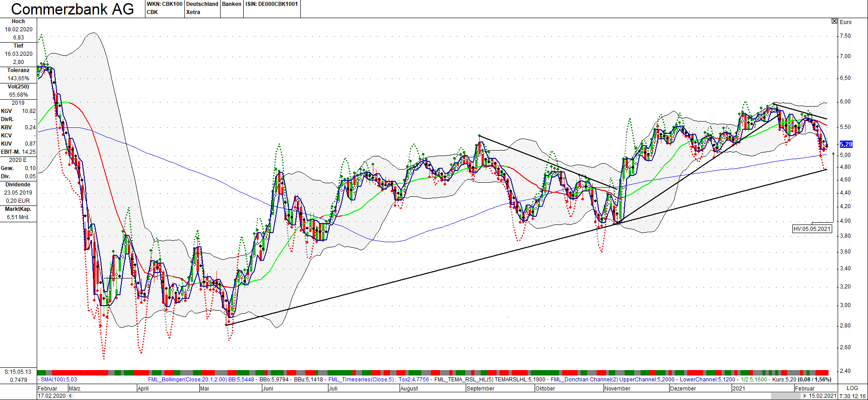Click the KGV value 10,82
This screenshot has width=868, height=400.
tap(29, 111)
